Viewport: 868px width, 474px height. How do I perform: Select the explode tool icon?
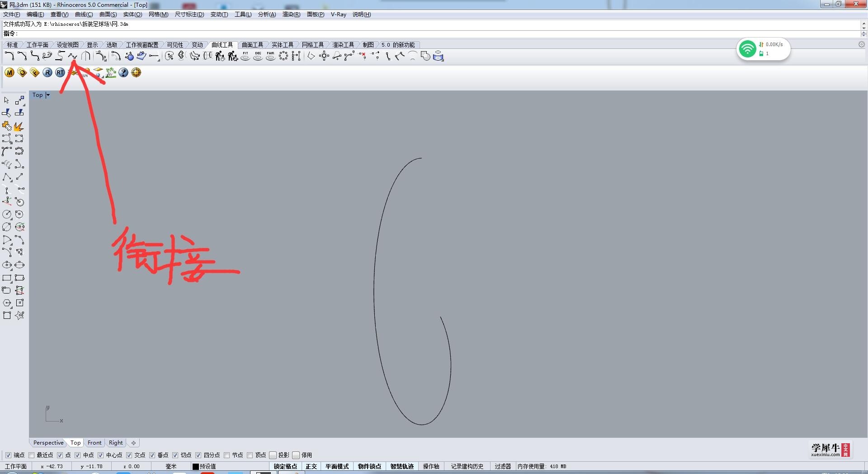tap(19, 126)
